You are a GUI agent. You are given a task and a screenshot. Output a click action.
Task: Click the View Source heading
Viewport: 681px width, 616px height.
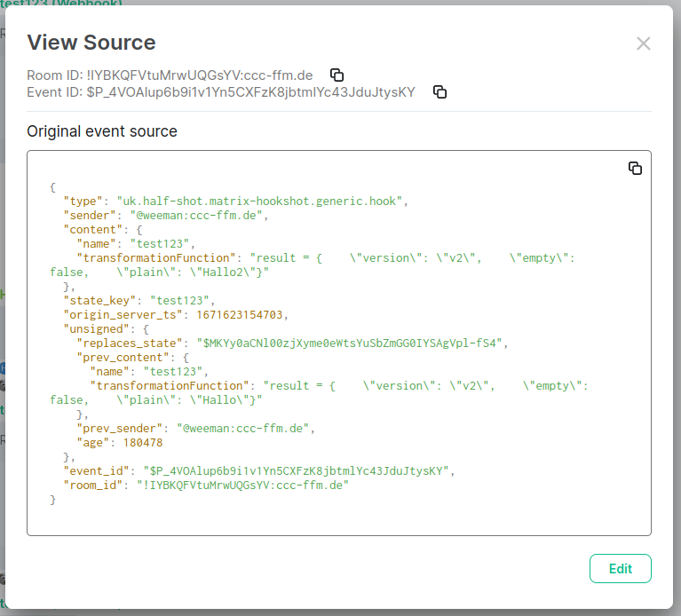point(91,43)
